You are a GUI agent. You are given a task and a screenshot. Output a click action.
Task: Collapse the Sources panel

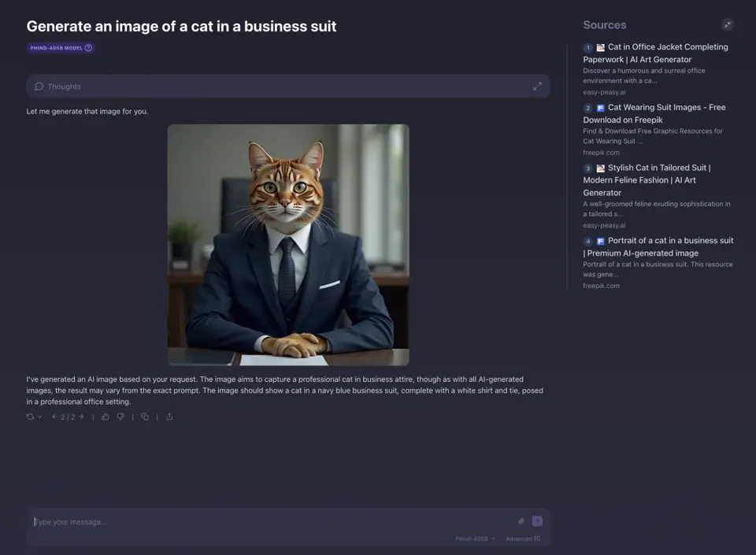[727, 24]
